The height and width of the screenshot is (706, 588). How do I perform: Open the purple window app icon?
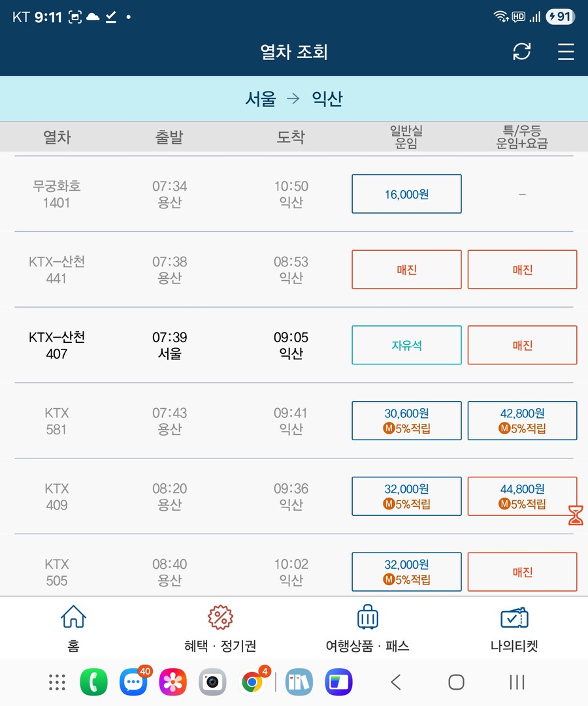(x=339, y=682)
